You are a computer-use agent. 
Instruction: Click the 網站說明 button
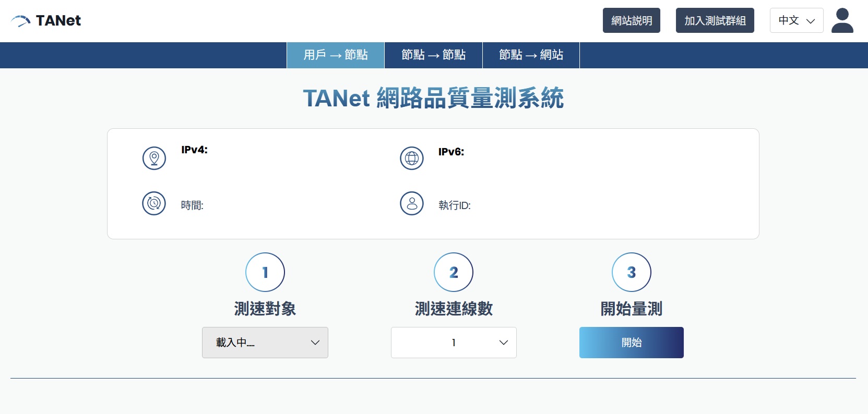pos(632,20)
